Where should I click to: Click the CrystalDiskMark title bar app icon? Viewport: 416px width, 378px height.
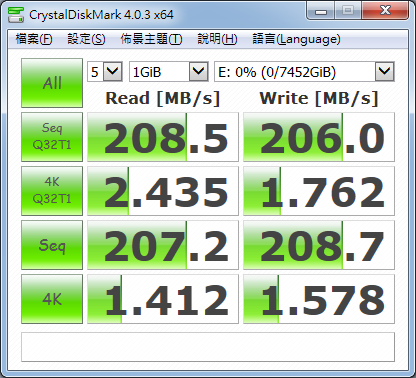[x=16, y=14]
